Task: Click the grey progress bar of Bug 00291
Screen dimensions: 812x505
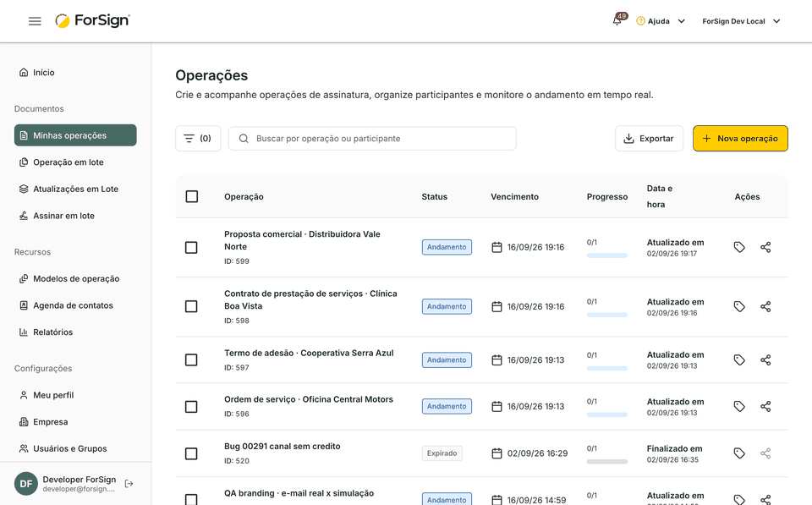Action: [607, 462]
